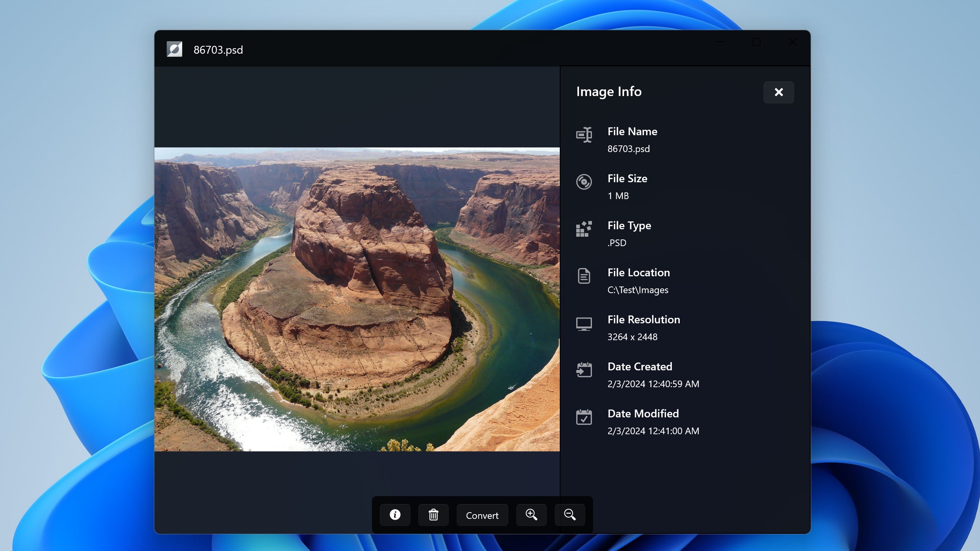Click the Date Modified calendar check icon
This screenshot has width=980, height=551.
pyautogui.click(x=584, y=417)
